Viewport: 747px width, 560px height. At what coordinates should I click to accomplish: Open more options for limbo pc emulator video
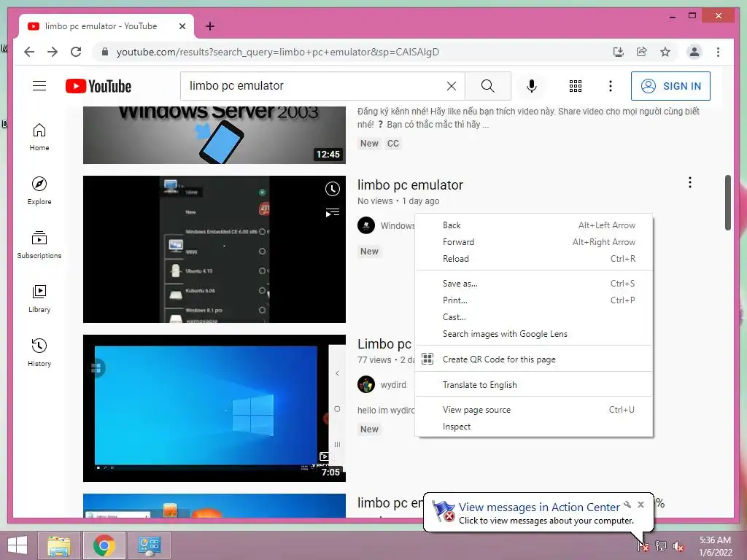690,182
